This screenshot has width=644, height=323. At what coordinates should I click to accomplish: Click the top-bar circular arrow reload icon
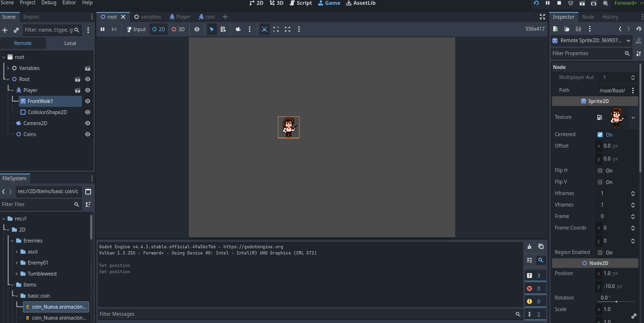tap(536, 3)
